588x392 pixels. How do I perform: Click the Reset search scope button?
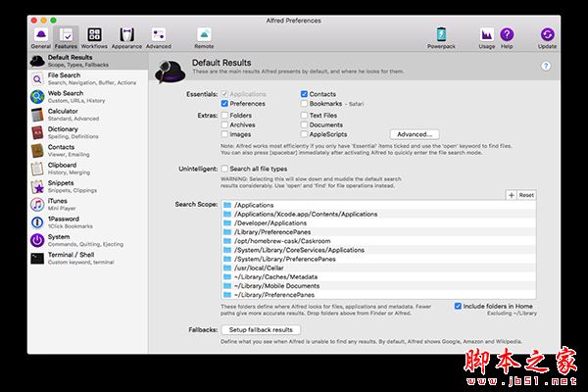coord(526,195)
